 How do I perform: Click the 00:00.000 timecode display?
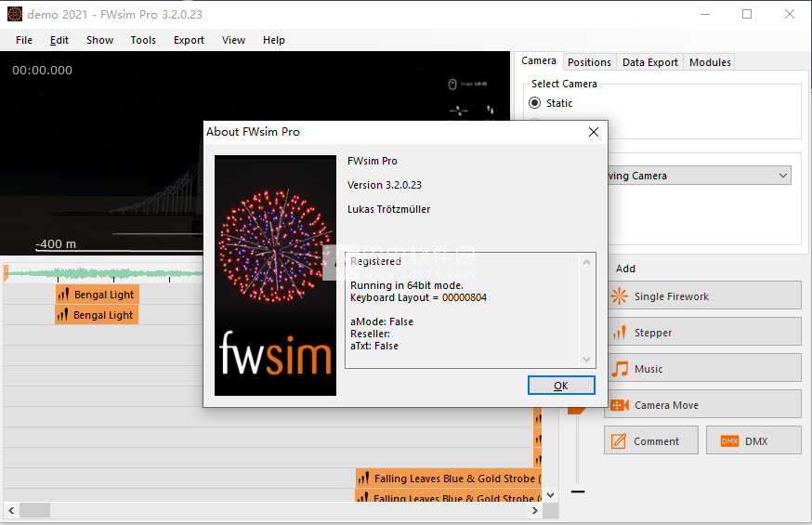coord(43,71)
